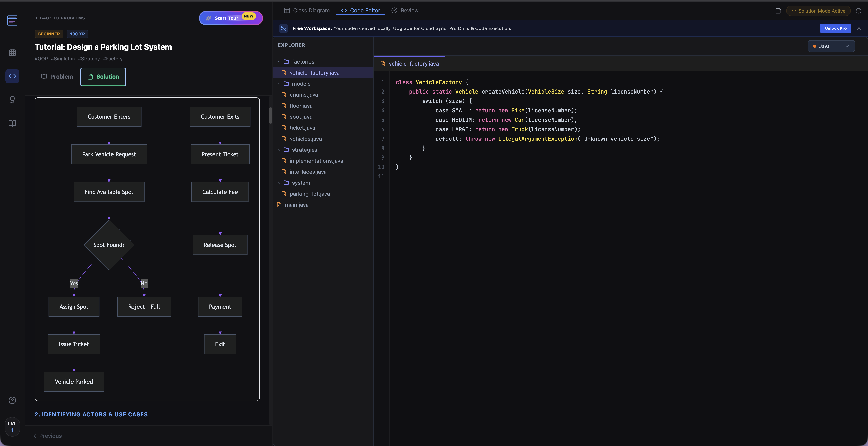The height and width of the screenshot is (446, 868).
Task: Click the help question mark icon
Action: (x=12, y=400)
